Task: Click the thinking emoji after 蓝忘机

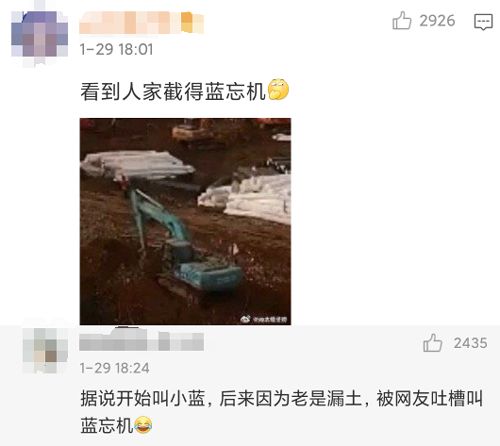Action: [278, 89]
